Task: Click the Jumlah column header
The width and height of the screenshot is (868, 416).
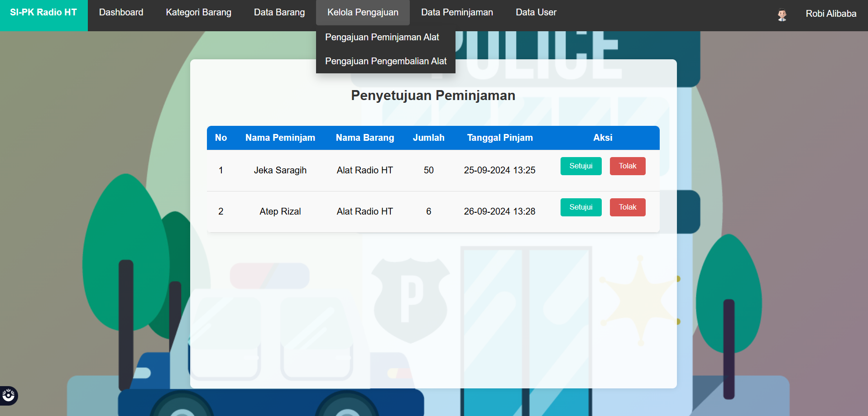Action: click(428, 138)
